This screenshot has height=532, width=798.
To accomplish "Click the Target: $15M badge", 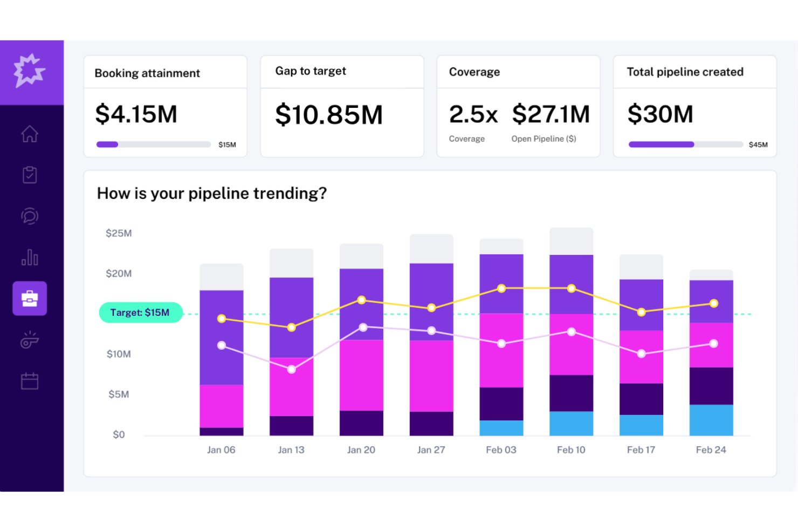I will tap(141, 313).
